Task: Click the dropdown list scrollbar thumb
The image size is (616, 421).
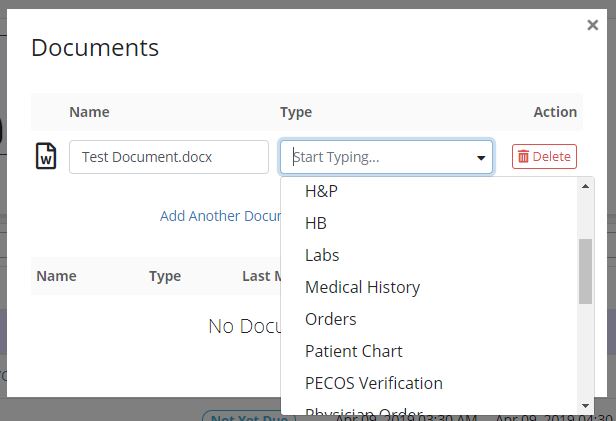Action: point(586,271)
